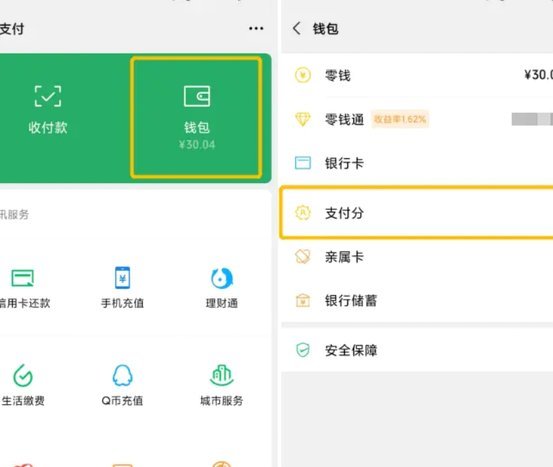Viewport: 553px width, 467px height.
Task: Tap the 收益率1.62% rate tag
Action: (400, 119)
